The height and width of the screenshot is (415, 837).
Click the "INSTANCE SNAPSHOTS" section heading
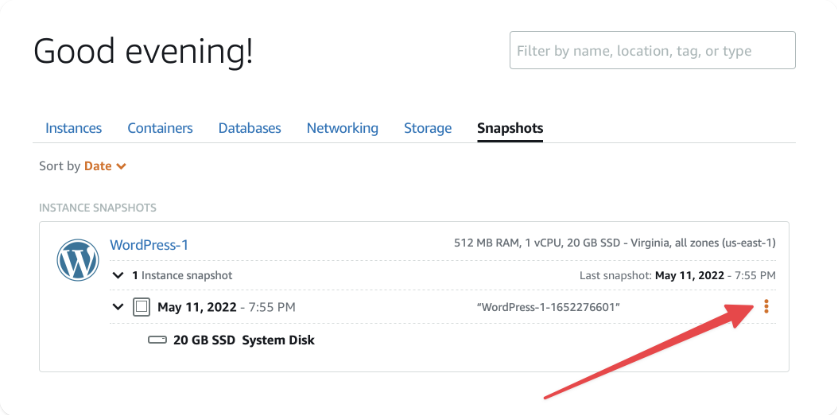pos(98,208)
